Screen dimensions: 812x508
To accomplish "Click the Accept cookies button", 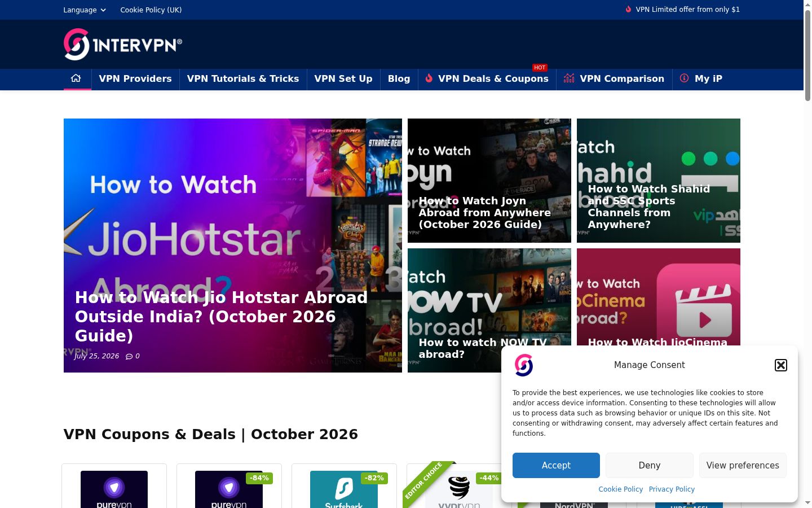I will coord(556,465).
